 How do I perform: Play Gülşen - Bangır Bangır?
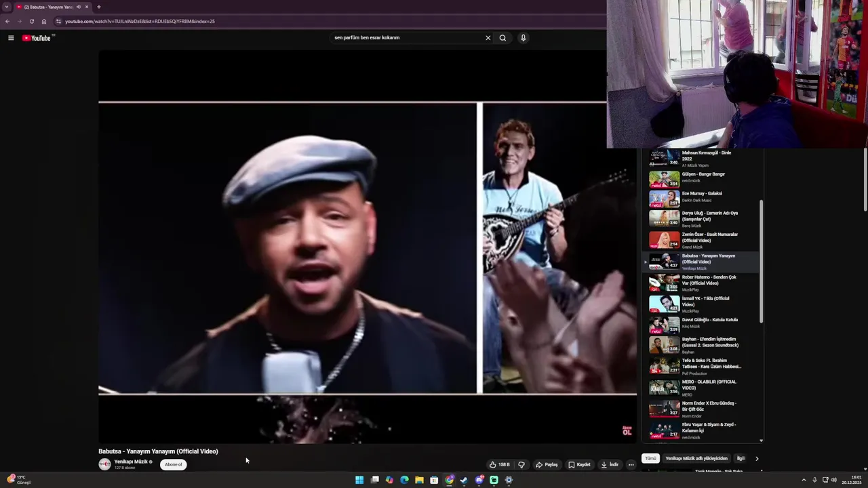[701, 178]
